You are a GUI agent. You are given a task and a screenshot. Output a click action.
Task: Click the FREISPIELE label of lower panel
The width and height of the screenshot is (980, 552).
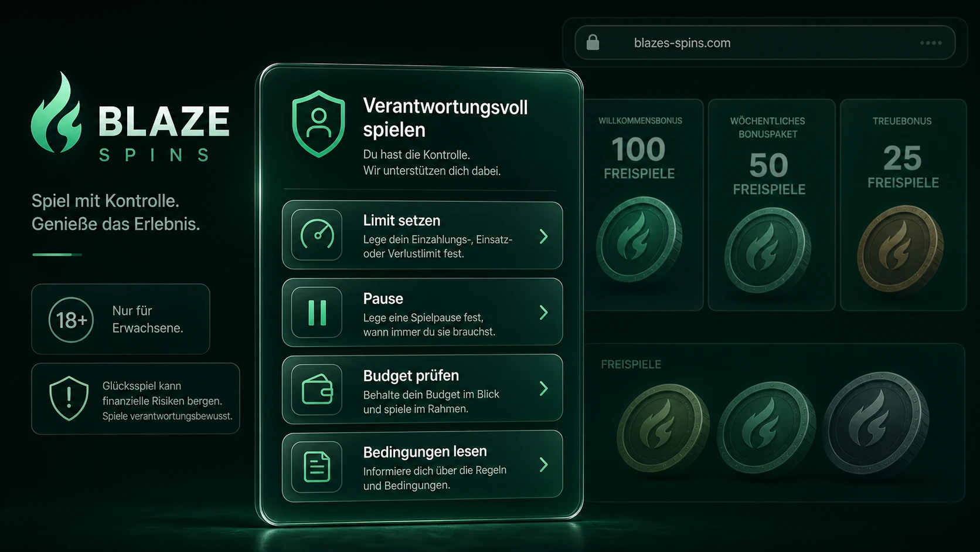click(631, 364)
